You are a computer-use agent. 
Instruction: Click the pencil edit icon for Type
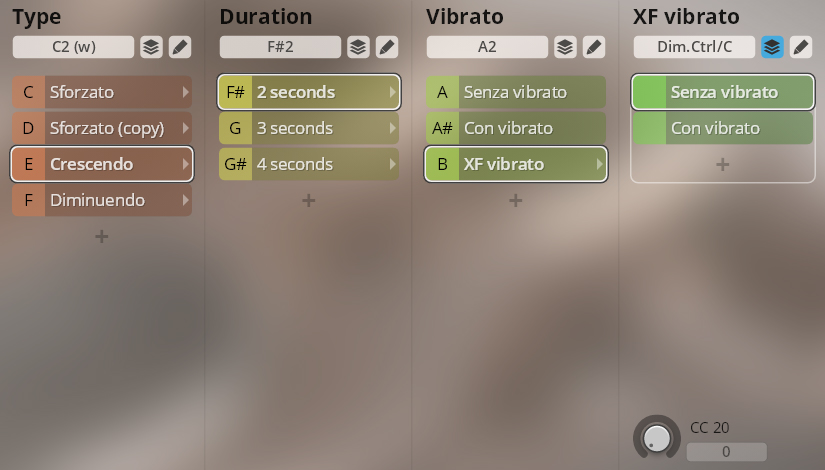pos(179,47)
